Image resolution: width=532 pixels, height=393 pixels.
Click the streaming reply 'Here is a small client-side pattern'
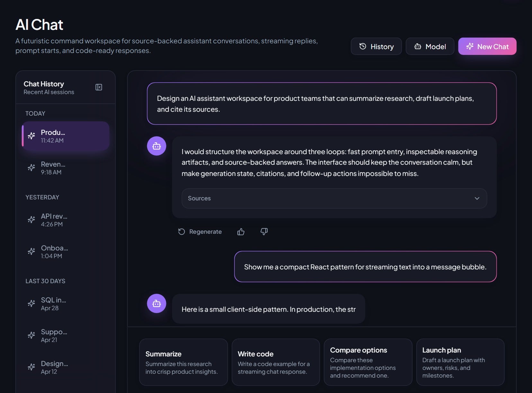coord(269,309)
